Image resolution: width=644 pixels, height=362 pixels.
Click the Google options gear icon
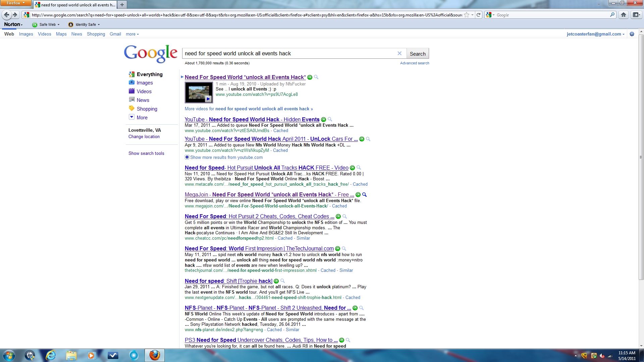coord(632,34)
